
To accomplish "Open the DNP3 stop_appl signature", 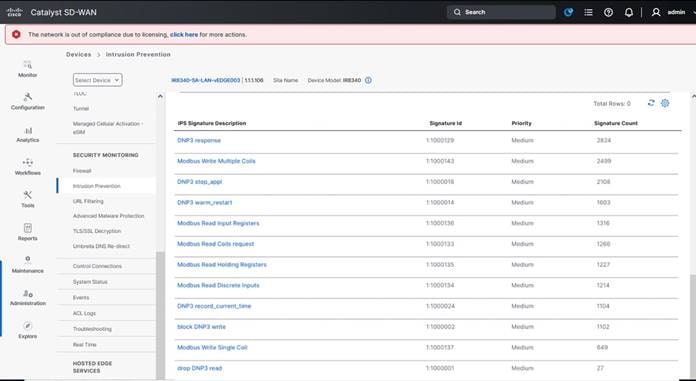I will pyautogui.click(x=199, y=182).
